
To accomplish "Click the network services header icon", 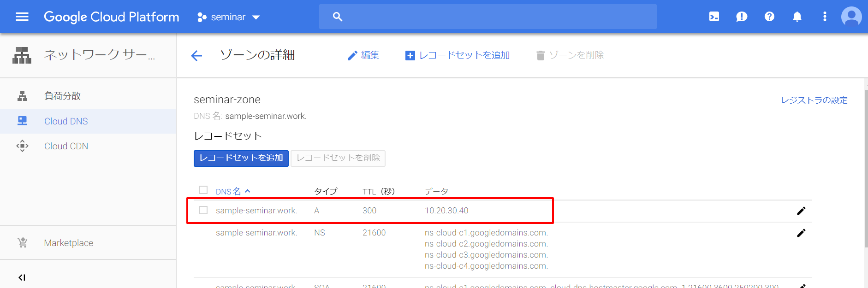I will pos(22,55).
